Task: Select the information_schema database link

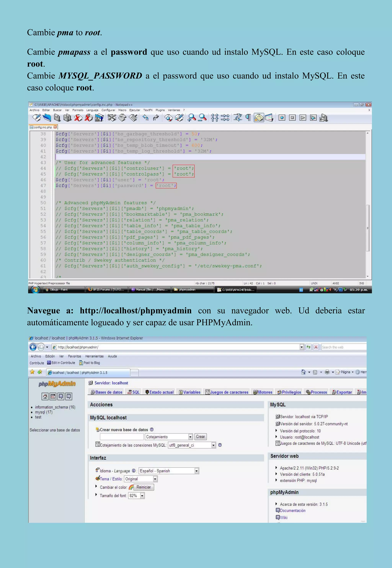Action: coord(55,407)
